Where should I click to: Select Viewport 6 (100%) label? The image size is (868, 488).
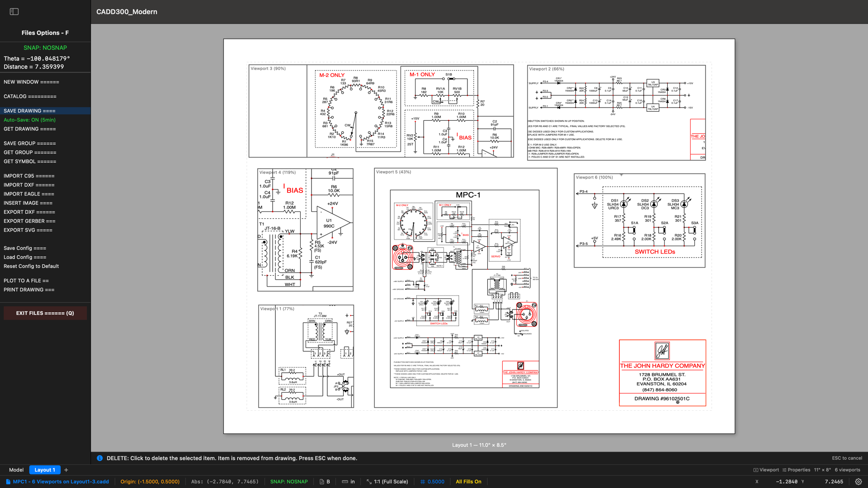point(594,178)
